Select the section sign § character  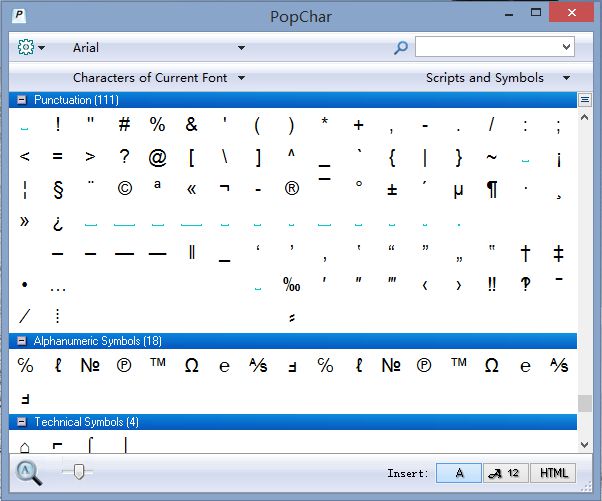pos(58,189)
